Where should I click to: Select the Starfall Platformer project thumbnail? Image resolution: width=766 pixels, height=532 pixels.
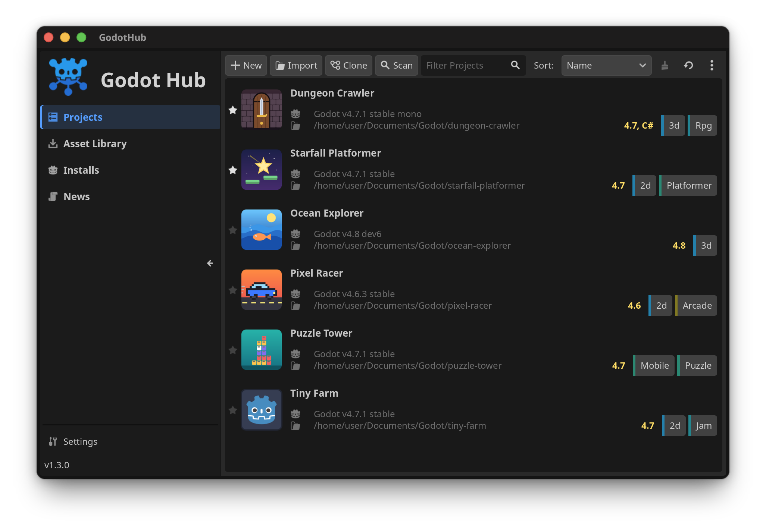(262, 170)
